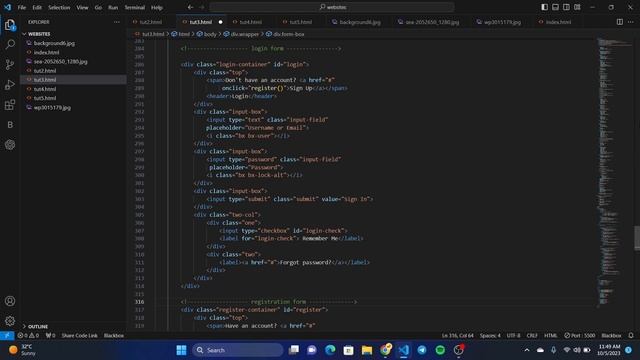Open the File menu

point(22,7)
